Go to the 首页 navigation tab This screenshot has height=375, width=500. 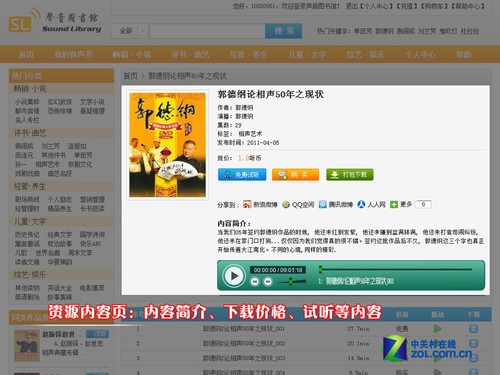tap(26, 54)
